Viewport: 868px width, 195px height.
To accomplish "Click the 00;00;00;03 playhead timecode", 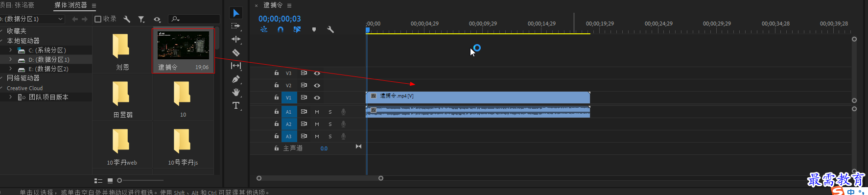I will click(280, 19).
